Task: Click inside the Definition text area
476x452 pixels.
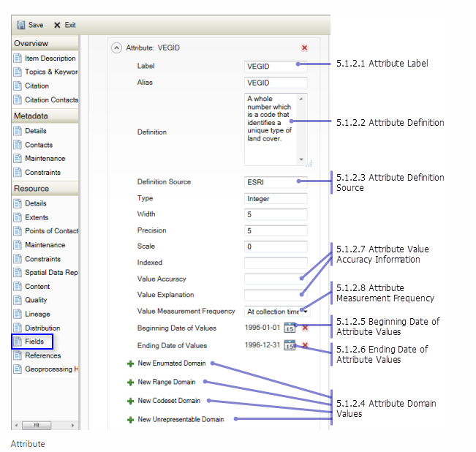Action: point(271,129)
